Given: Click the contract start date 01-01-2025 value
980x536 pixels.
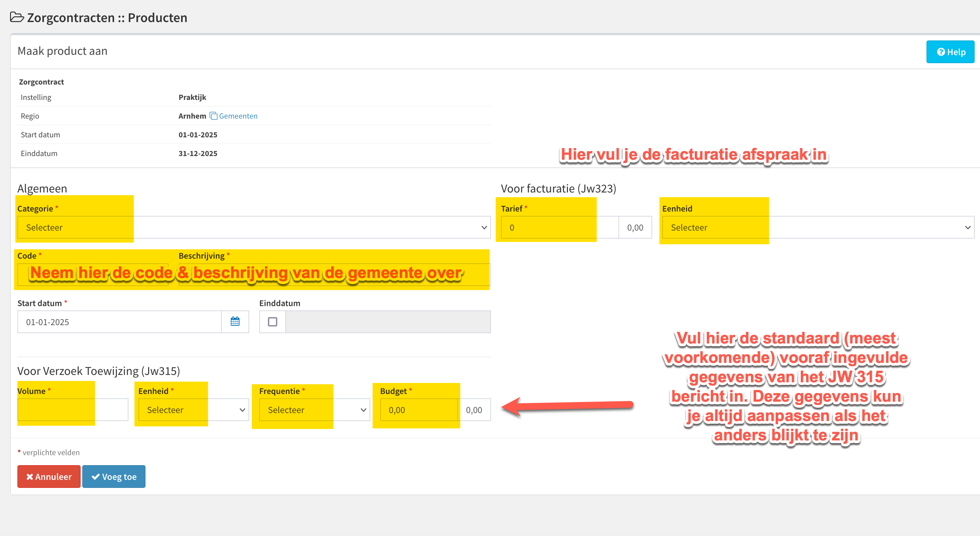Looking at the screenshot, I should point(198,135).
